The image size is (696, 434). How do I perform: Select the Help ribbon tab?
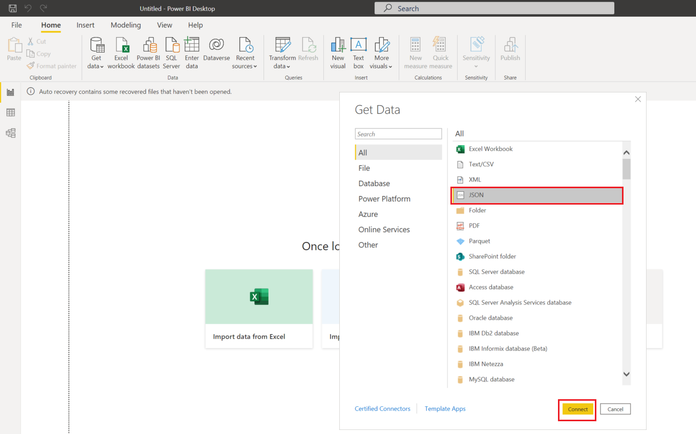195,25
